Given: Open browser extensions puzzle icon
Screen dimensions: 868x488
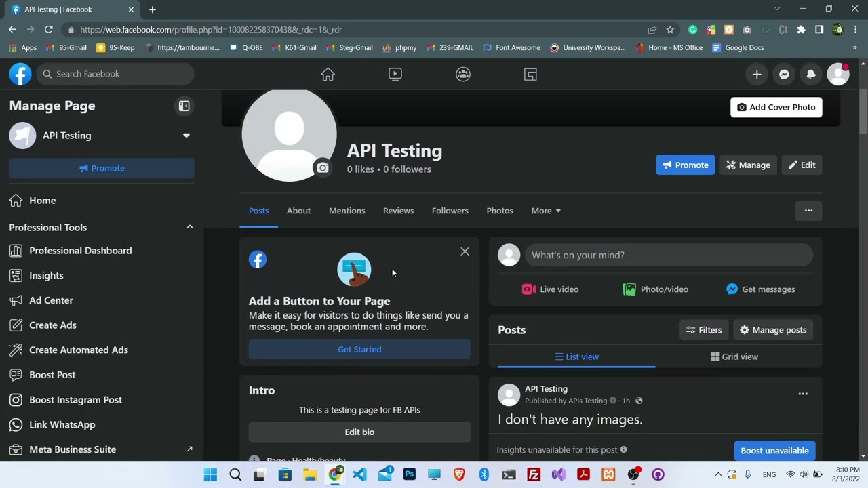Looking at the screenshot, I should click(801, 30).
